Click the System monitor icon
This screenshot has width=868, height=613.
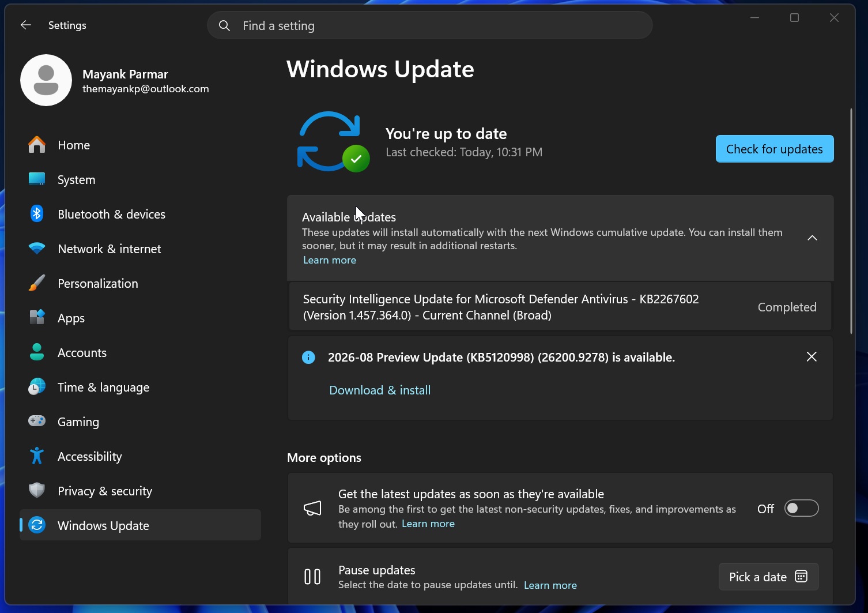tap(37, 179)
